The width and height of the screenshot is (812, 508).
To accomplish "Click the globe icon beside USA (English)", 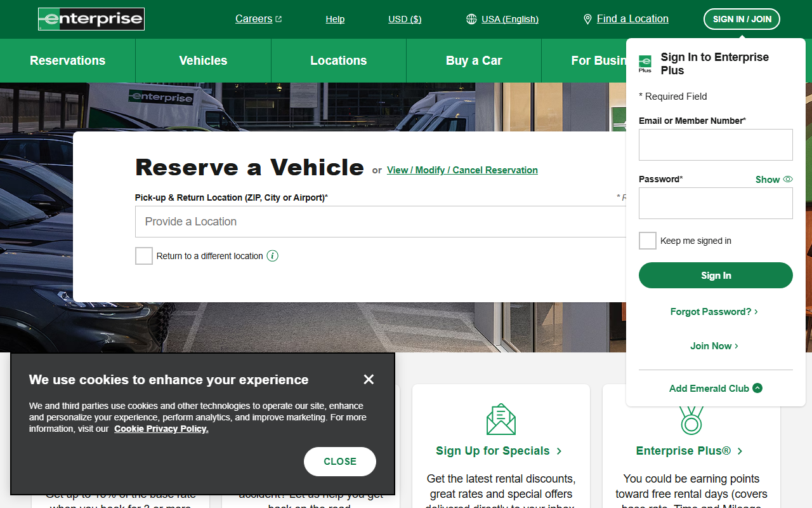I will (x=471, y=19).
